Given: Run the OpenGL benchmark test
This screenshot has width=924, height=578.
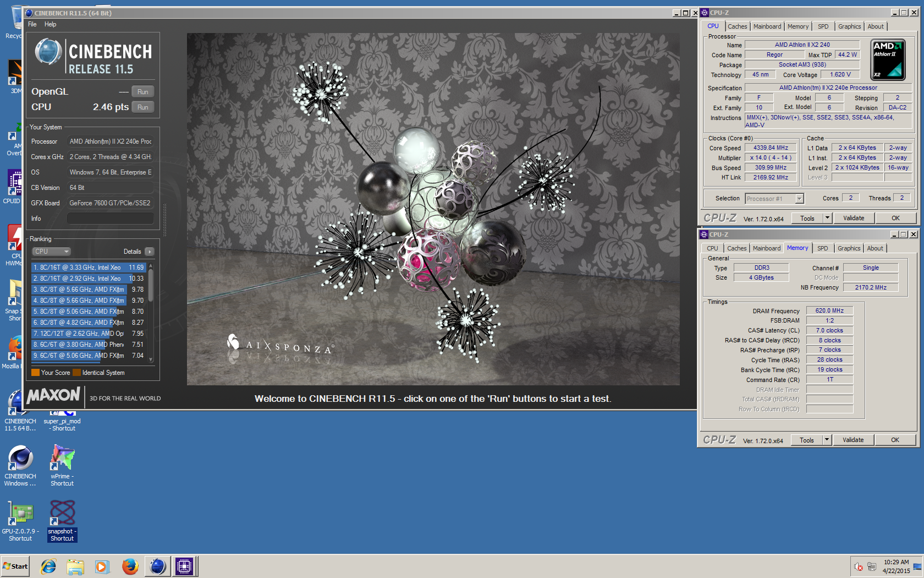Looking at the screenshot, I should [x=142, y=92].
